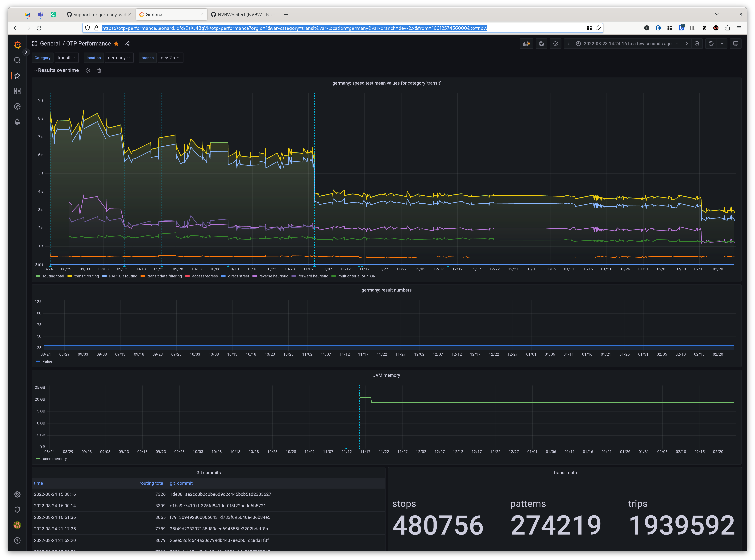This screenshot has height=560, width=755.
Task: Refresh the dashboard
Action: click(711, 43)
